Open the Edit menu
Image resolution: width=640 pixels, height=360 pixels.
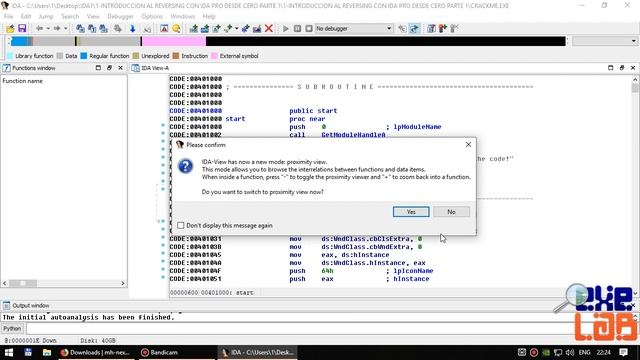point(26,16)
